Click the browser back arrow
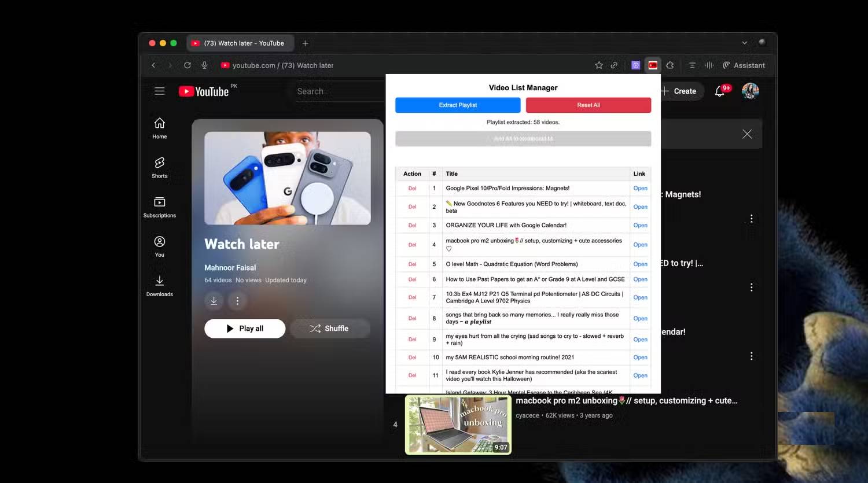The height and width of the screenshot is (483, 868). [x=153, y=65]
